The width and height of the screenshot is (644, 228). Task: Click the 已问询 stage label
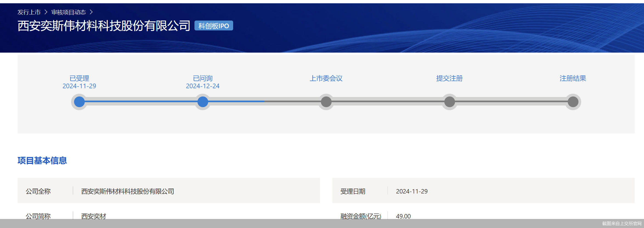(x=203, y=78)
